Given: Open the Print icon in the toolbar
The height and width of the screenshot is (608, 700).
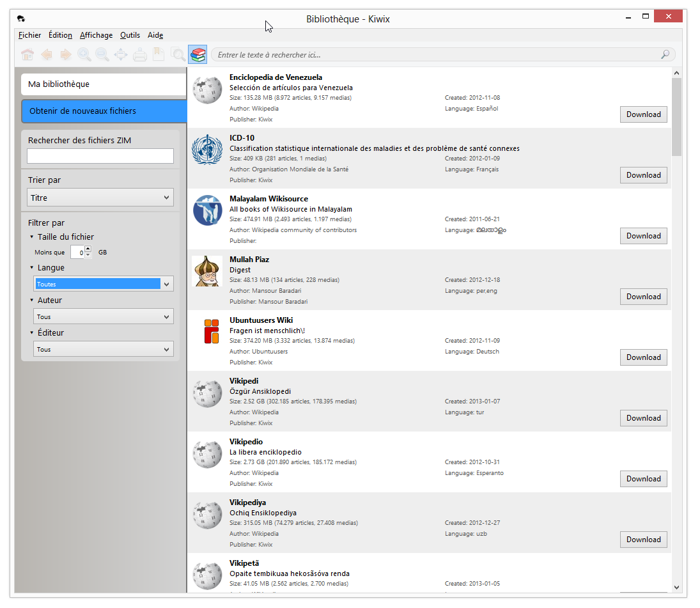Looking at the screenshot, I should [139, 54].
